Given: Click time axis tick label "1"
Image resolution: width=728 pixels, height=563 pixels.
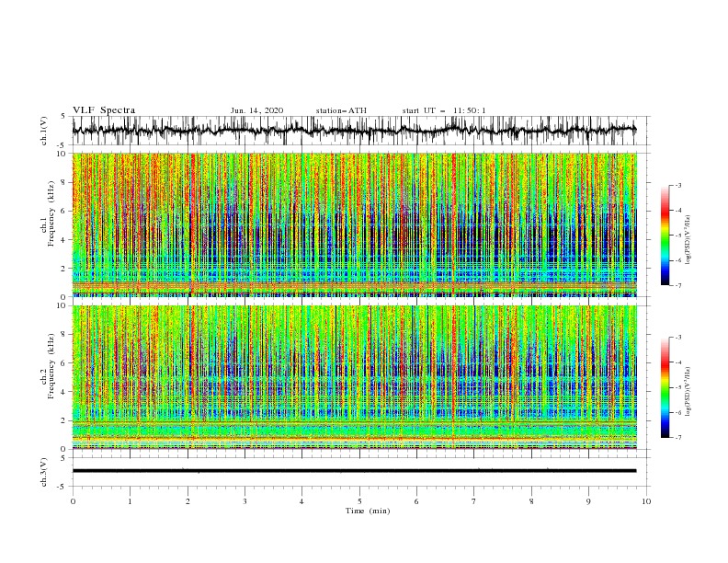Looking at the screenshot, I should 130,501.
